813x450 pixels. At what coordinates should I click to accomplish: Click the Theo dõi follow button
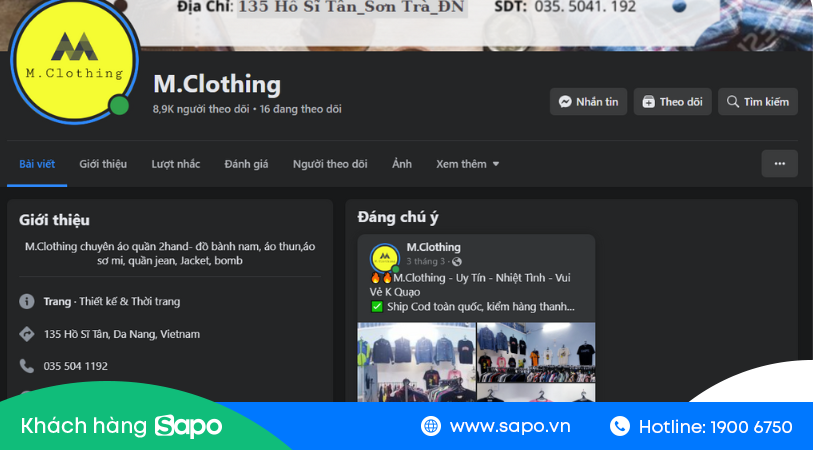pos(672,102)
